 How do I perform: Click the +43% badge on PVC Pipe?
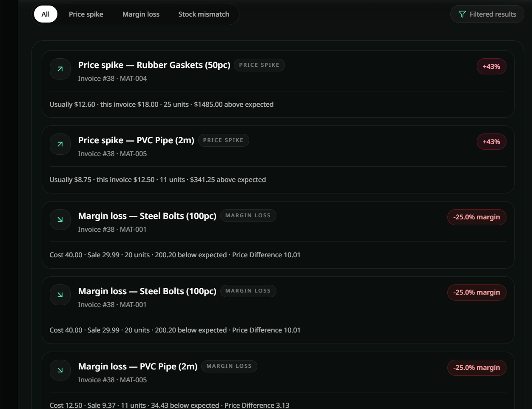point(491,142)
